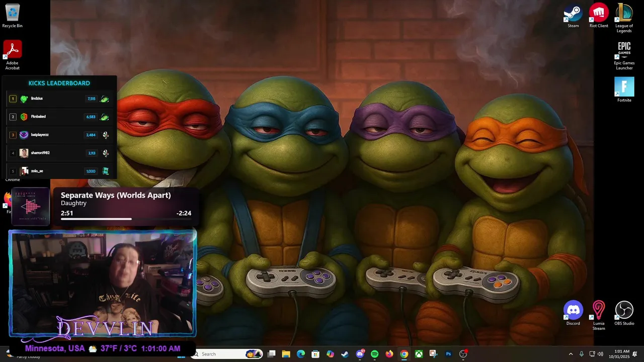Click the webcam overlay feed
The width and height of the screenshot is (644, 362).
click(x=103, y=283)
